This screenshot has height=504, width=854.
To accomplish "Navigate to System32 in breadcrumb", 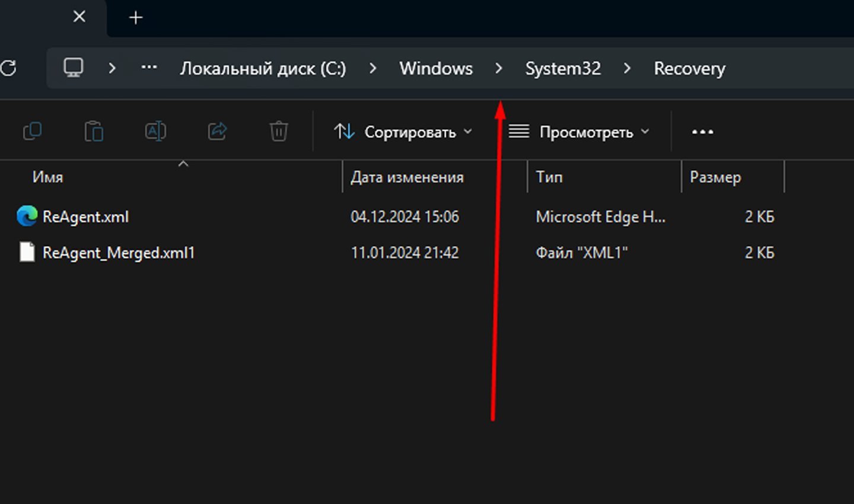I will 563,69.
